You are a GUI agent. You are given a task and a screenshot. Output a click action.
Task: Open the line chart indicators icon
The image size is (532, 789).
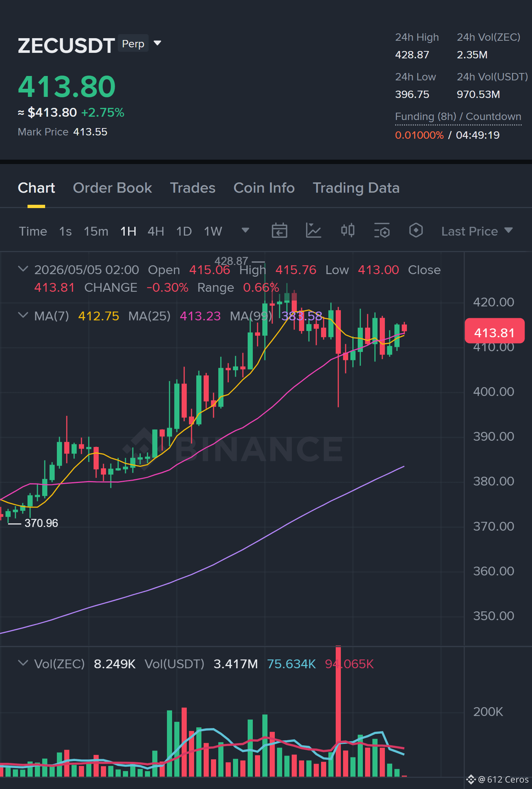tap(313, 231)
